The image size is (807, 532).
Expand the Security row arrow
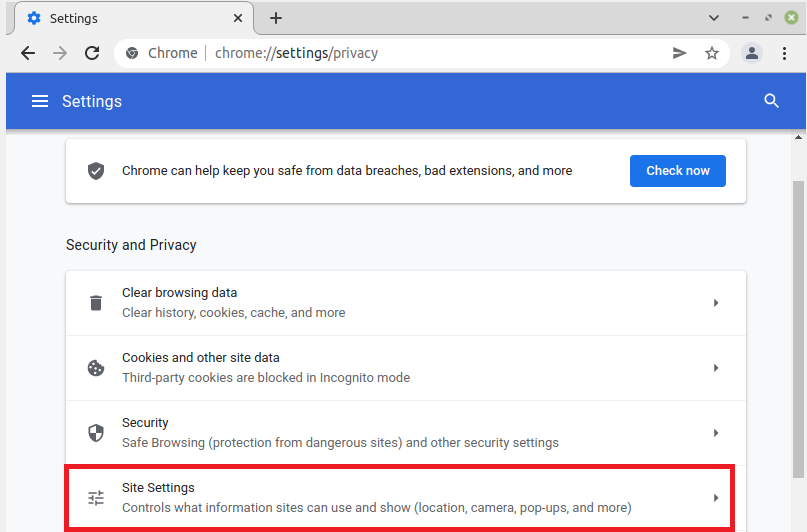point(715,433)
